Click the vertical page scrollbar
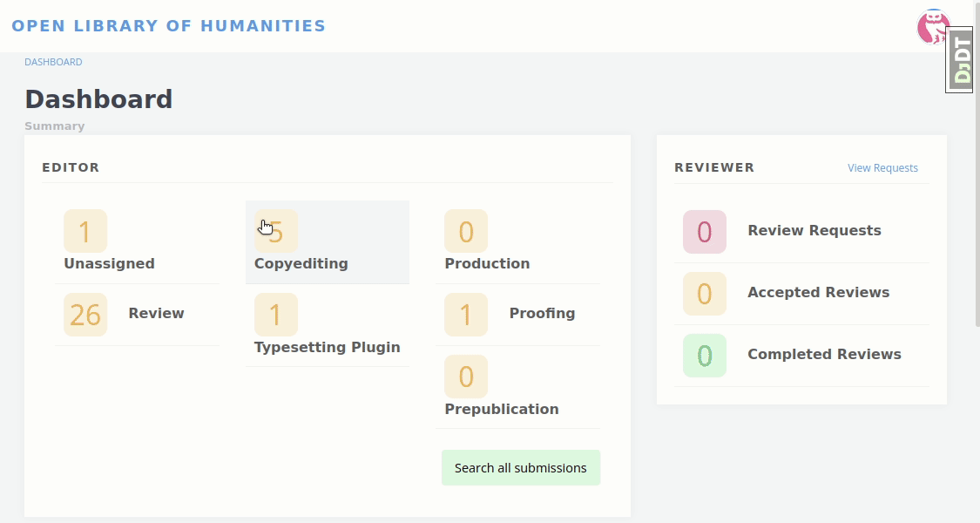This screenshot has width=980, height=523. click(x=977, y=163)
